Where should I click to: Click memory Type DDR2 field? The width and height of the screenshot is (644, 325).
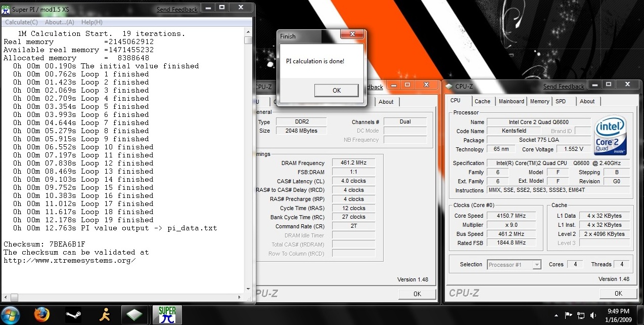[x=301, y=121]
